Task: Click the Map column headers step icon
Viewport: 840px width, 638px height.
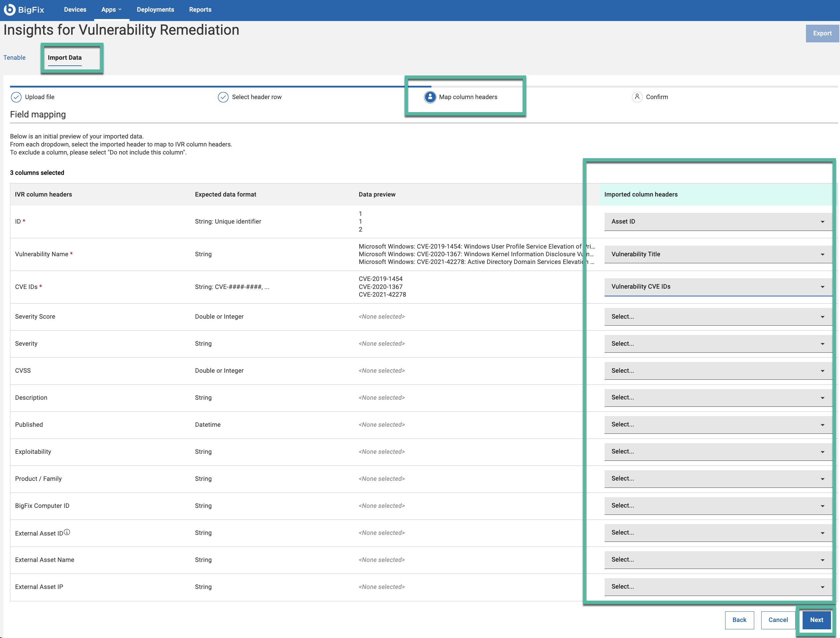Action: coord(430,97)
